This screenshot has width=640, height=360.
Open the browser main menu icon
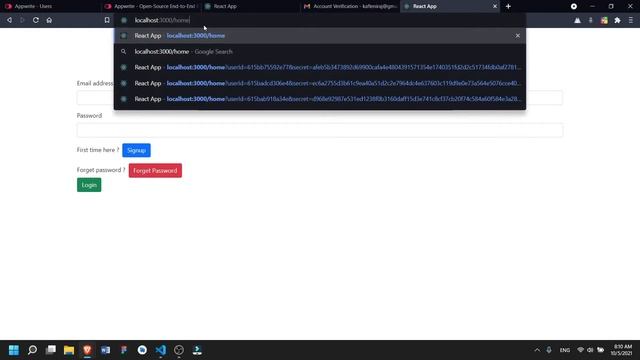click(x=631, y=20)
